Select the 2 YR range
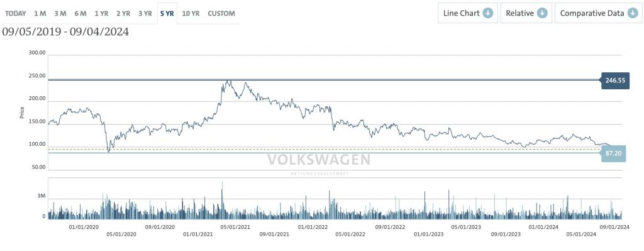The height and width of the screenshot is (251, 644). (123, 13)
